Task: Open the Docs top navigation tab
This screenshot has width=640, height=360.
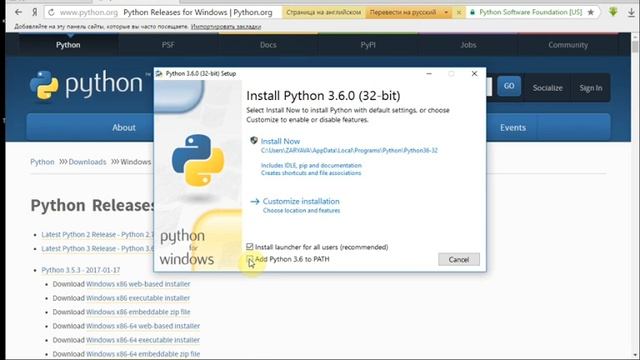Action: click(268, 45)
